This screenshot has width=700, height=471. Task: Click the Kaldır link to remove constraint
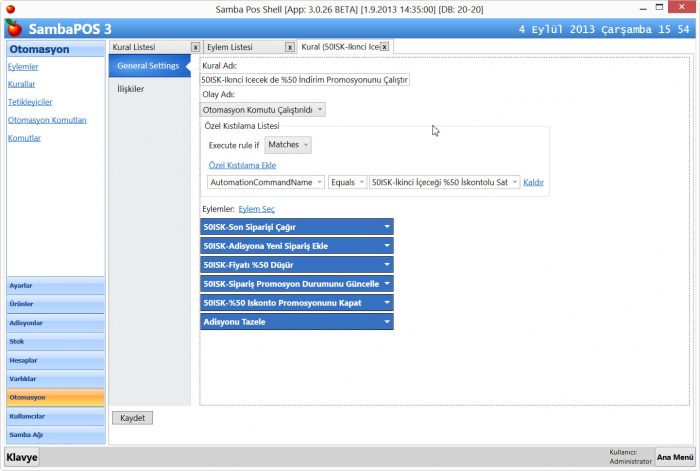pos(533,182)
